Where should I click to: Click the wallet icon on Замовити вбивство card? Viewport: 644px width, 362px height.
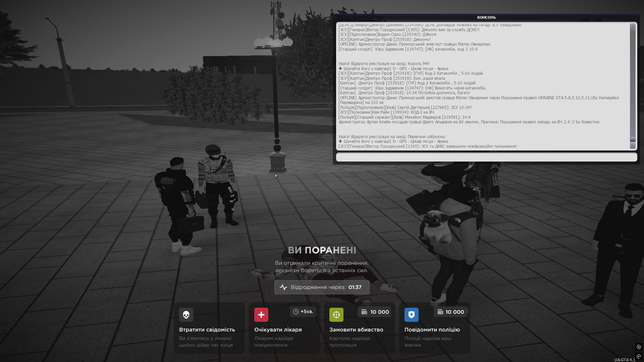(x=364, y=312)
